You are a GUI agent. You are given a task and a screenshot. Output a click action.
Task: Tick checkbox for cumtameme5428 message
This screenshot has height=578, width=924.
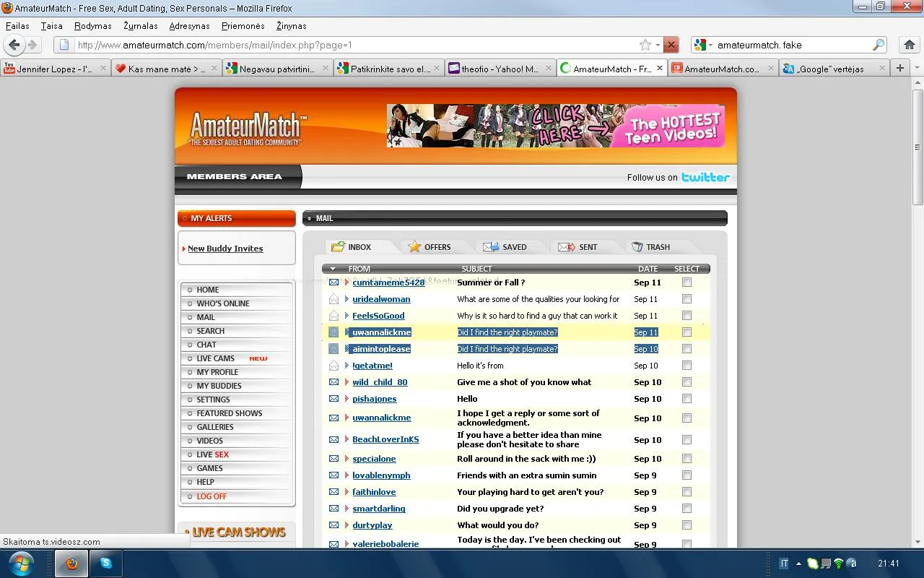687,282
